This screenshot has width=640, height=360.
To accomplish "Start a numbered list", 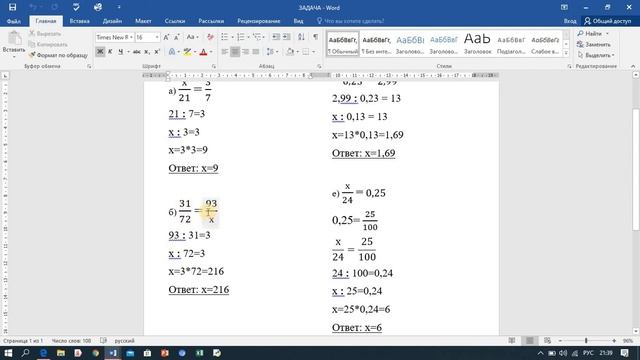I will tap(241, 38).
